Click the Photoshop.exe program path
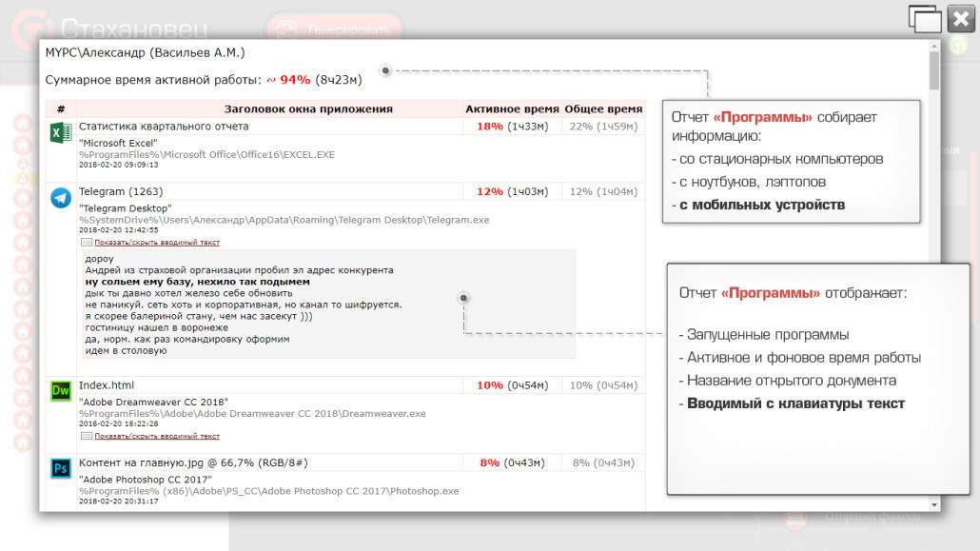 [x=268, y=492]
